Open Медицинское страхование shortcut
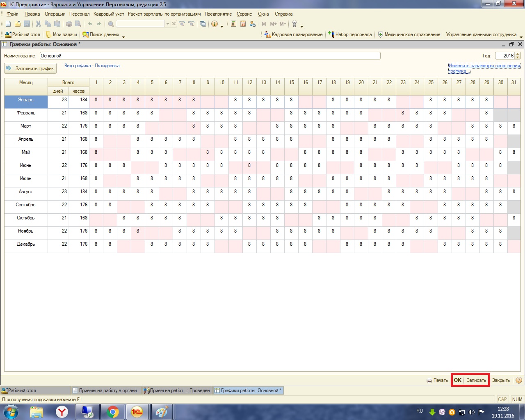This screenshot has height=420, width=525. coord(409,34)
